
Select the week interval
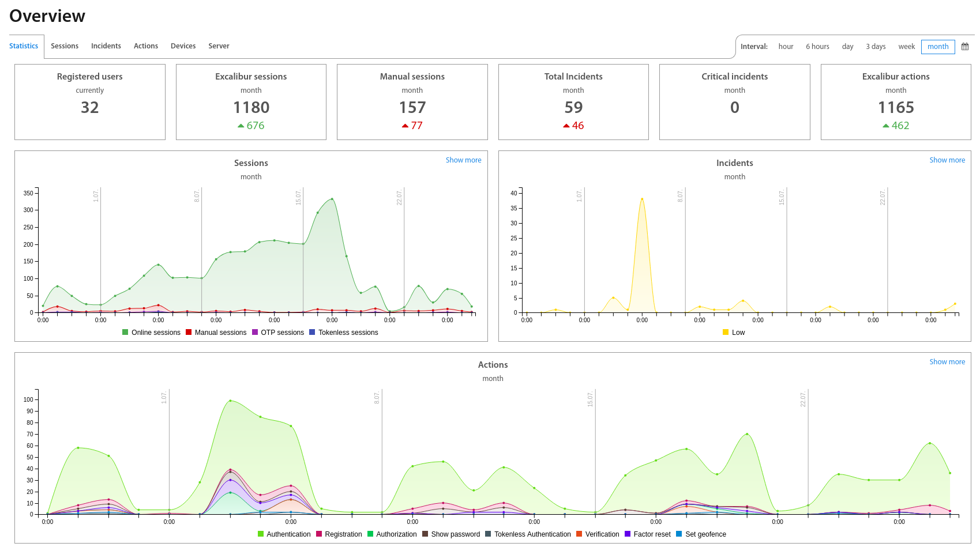[x=906, y=47]
